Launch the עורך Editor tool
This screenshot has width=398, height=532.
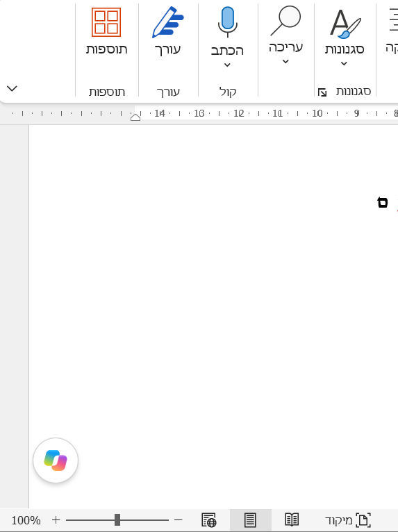coord(168,31)
